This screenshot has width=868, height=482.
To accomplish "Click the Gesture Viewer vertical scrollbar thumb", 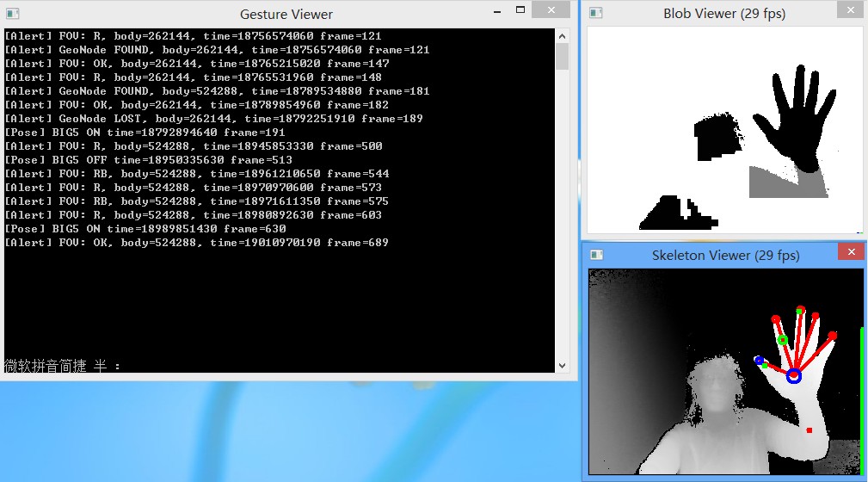I will point(562,57).
